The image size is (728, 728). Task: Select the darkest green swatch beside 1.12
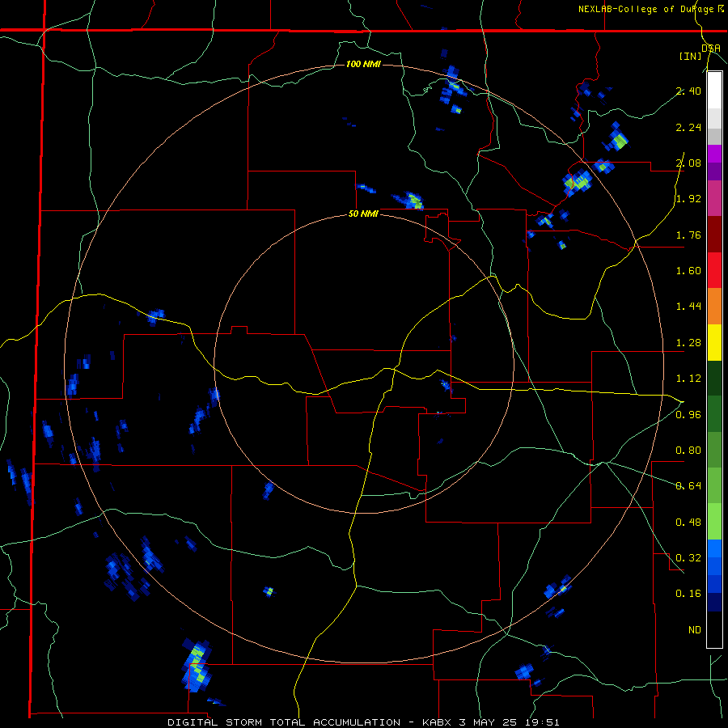tap(714, 379)
